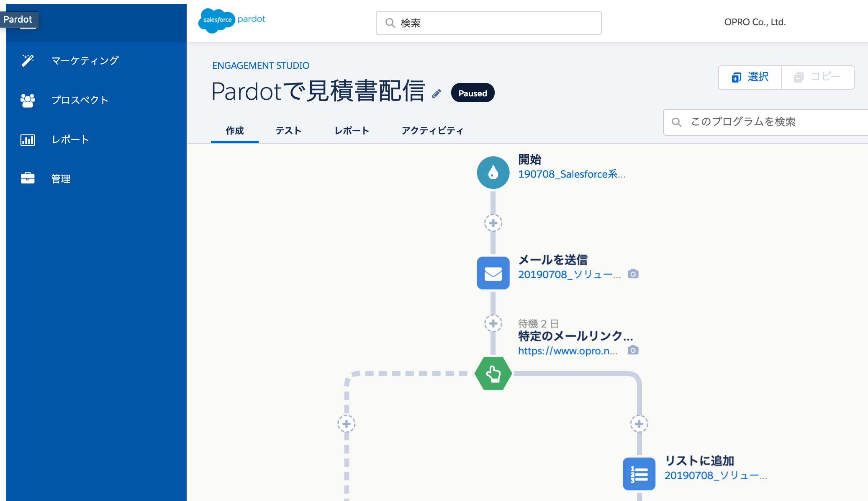Click the Admin briefcase icon
Screen dimensions: 868x501
coord(28,178)
